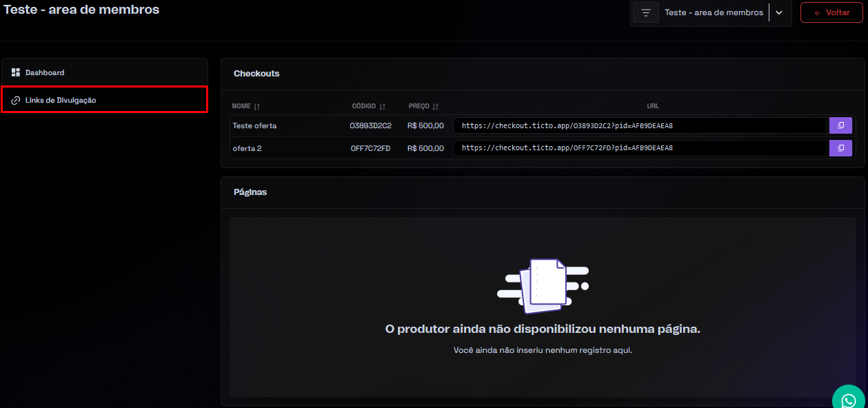Click the oferta 2 URL field
The width and height of the screenshot is (868, 408).
click(639, 148)
